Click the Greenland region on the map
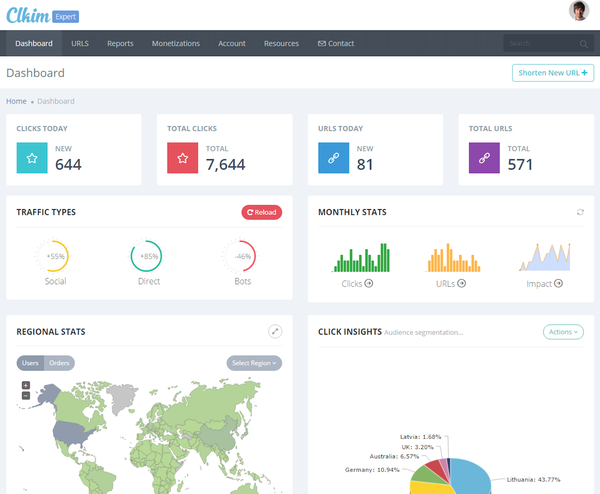The width and height of the screenshot is (600, 494). (121, 399)
